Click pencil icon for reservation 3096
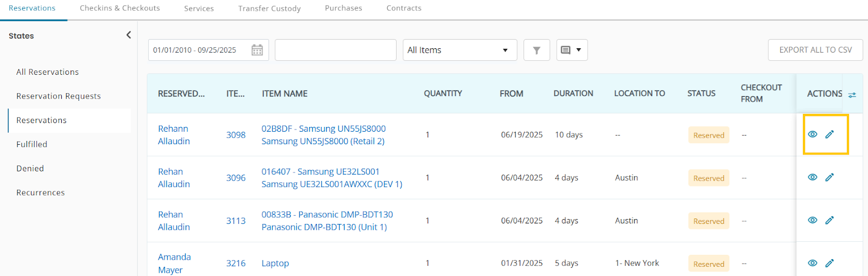 829,177
